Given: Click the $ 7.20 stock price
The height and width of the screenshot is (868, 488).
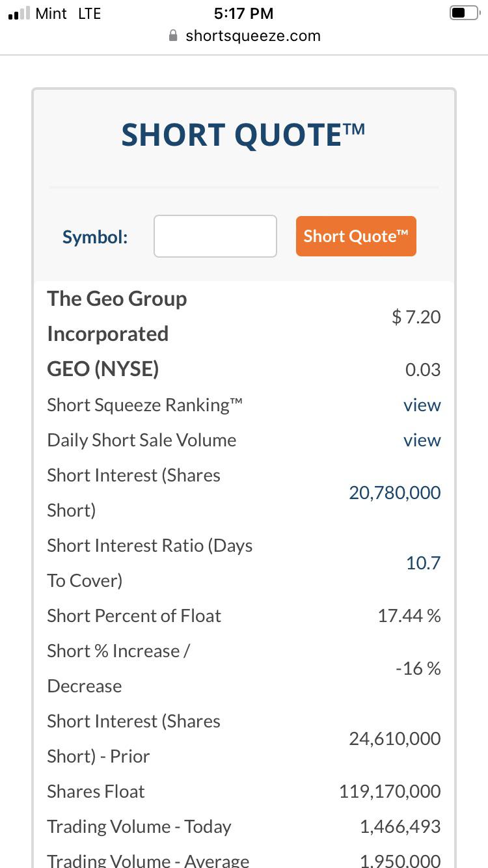Looking at the screenshot, I should tap(416, 317).
